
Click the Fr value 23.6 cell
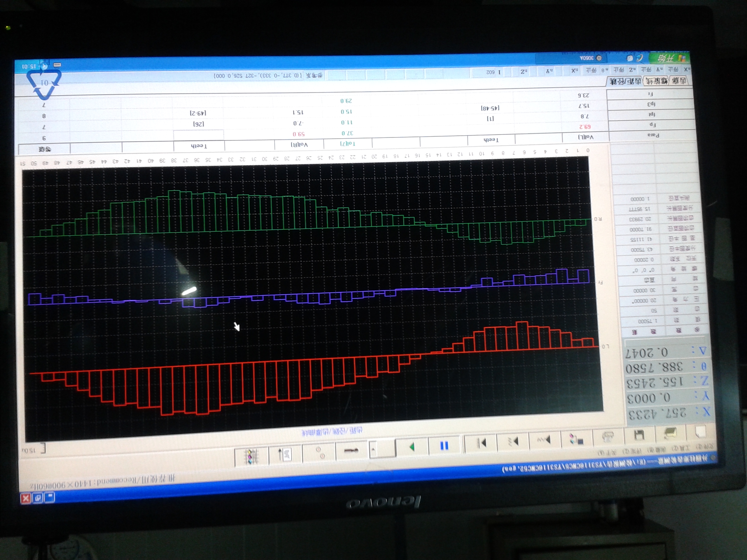pos(583,95)
